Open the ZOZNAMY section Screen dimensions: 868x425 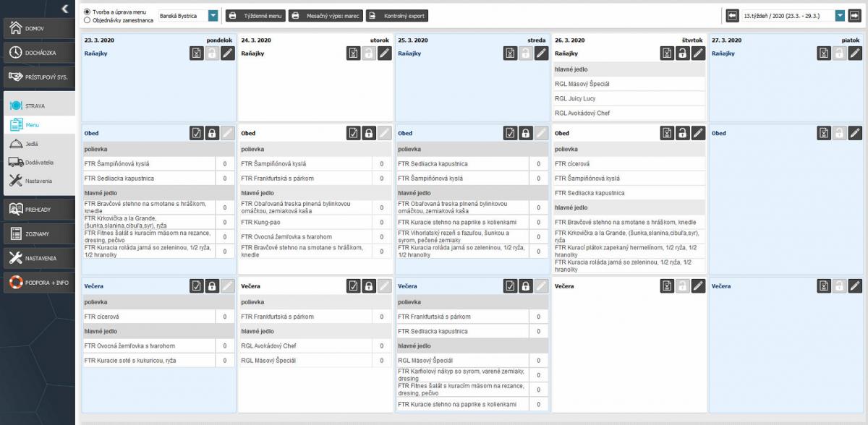[x=38, y=234]
